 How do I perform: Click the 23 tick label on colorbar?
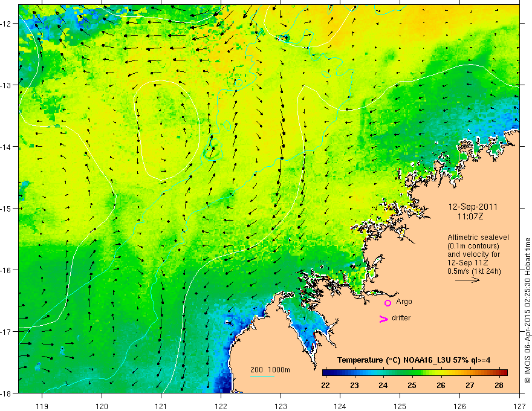[x=354, y=385]
